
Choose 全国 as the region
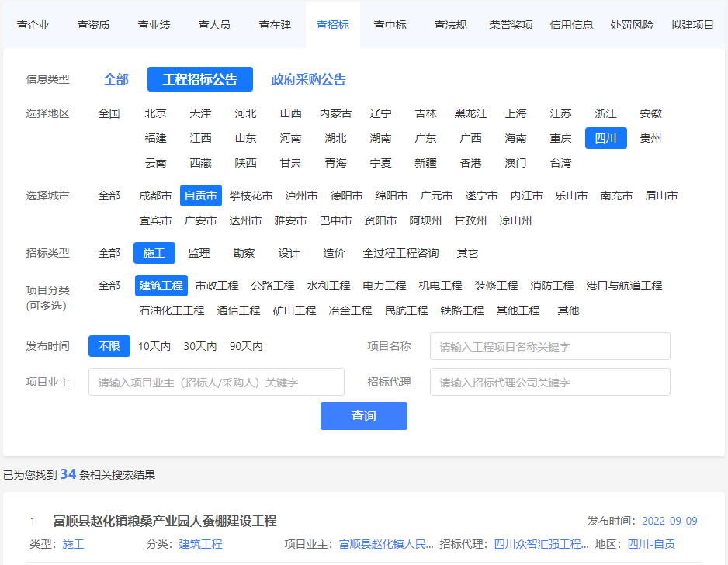[109, 114]
